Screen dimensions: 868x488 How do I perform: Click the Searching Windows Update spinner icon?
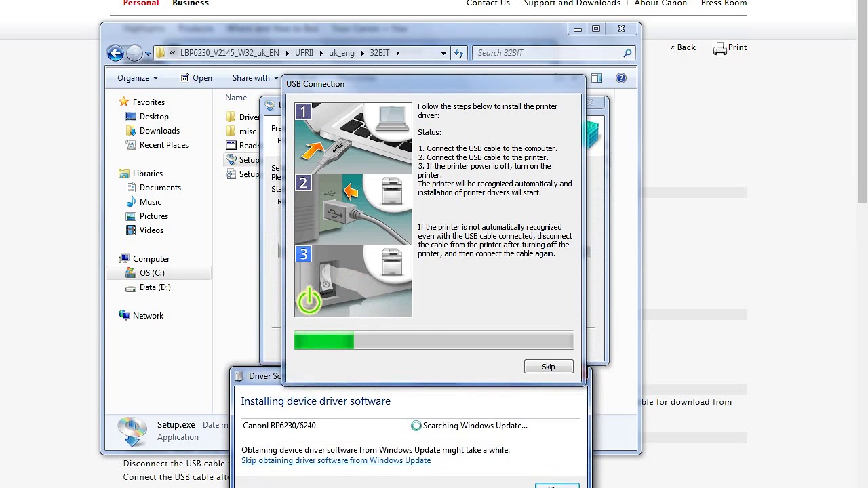[x=416, y=426]
